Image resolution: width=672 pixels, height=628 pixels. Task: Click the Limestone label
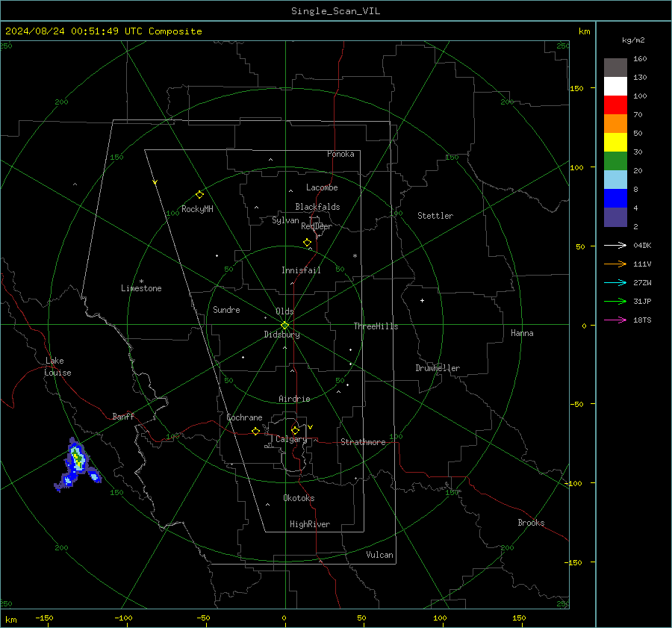click(141, 288)
